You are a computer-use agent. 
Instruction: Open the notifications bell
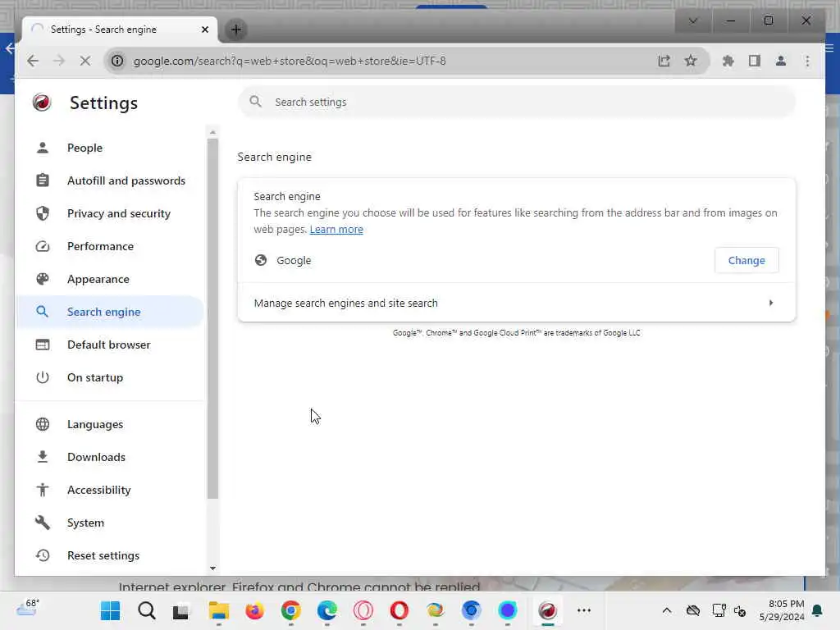click(x=817, y=610)
